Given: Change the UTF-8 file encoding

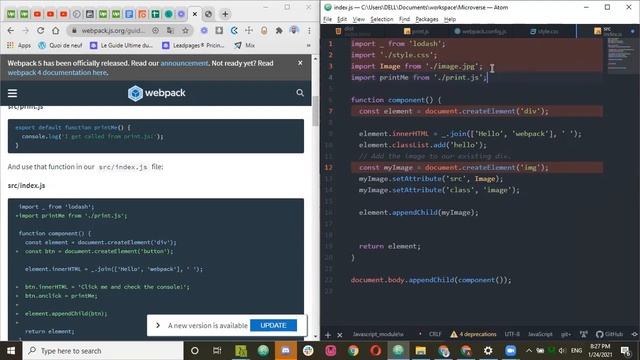Looking at the screenshot, I should point(512,334).
